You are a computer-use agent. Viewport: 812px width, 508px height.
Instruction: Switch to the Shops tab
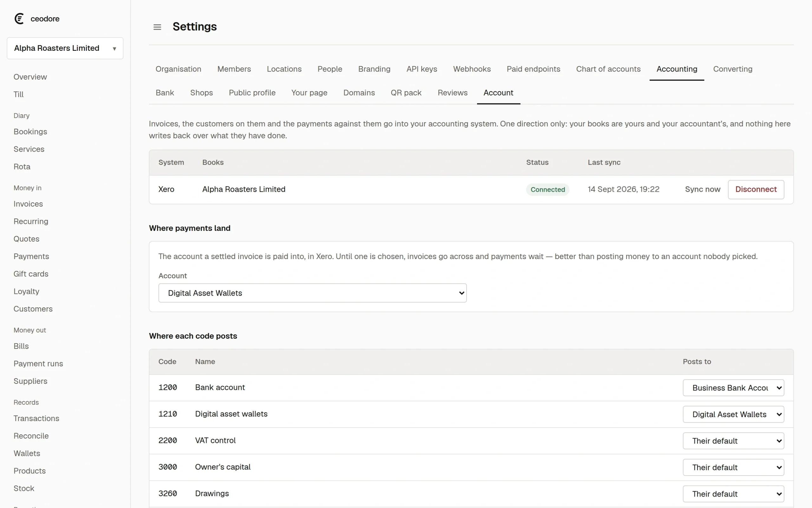[x=201, y=93]
